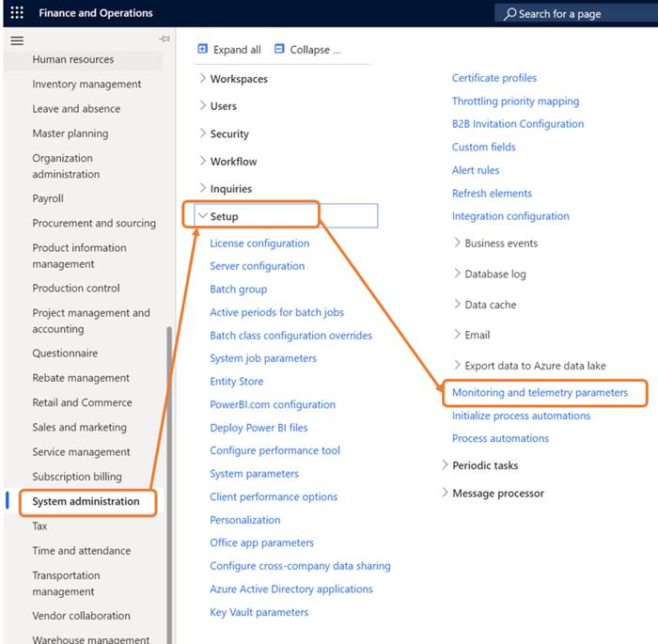The width and height of the screenshot is (658, 644).
Task: Open the Organization administration module
Action: pos(67,166)
